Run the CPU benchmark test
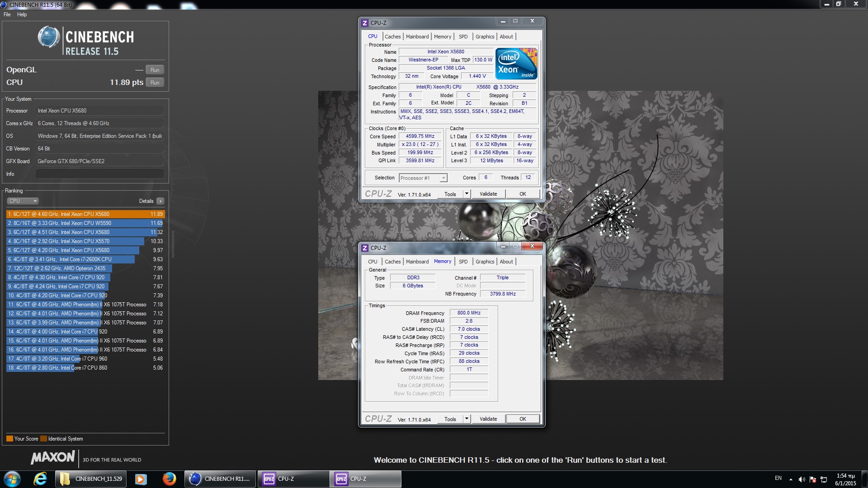The width and height of the screenshot is (868, 488). click(x=155, y=83)
